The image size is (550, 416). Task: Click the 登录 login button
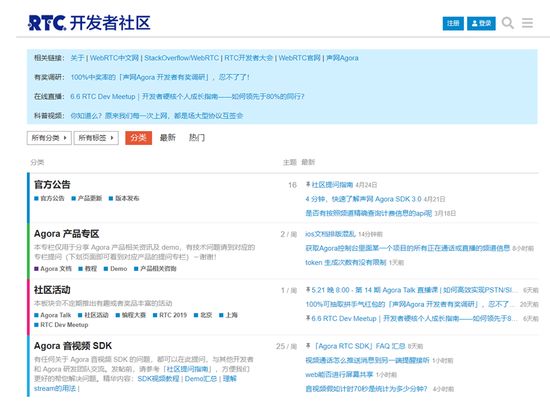coord(481,24)
